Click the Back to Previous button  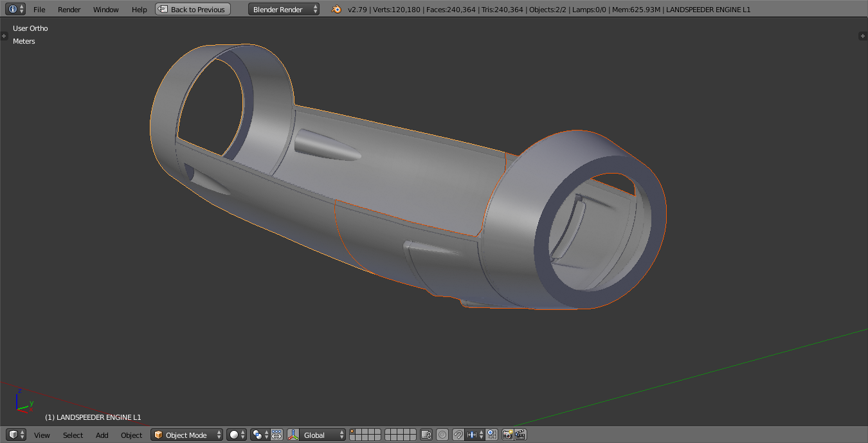pos(192,9)
